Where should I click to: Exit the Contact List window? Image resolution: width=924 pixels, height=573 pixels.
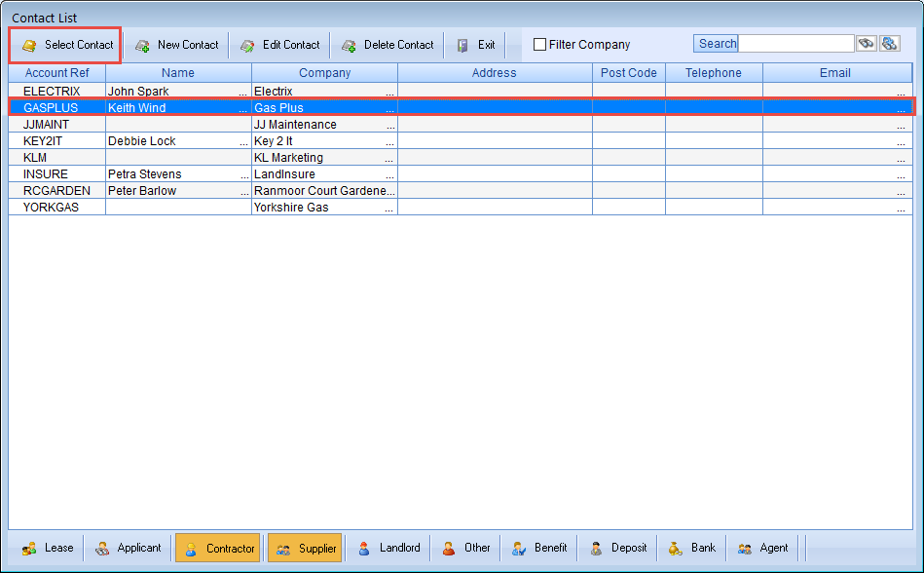pyautogui.click(x=475, y=45)
